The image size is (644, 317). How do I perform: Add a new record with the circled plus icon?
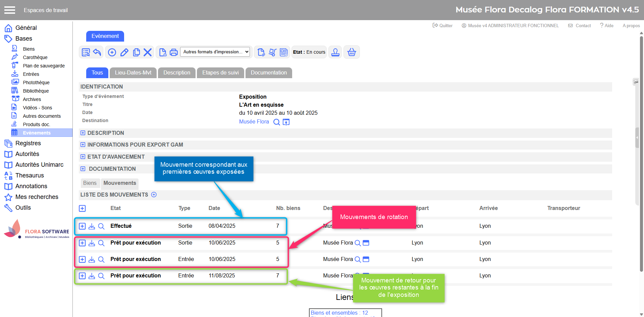coord(112,52)
